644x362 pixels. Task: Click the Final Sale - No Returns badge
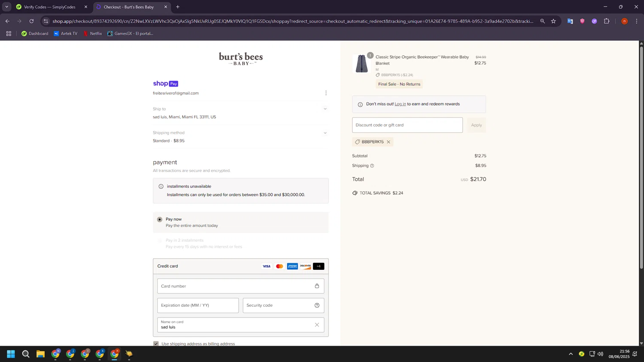point(399,84)
